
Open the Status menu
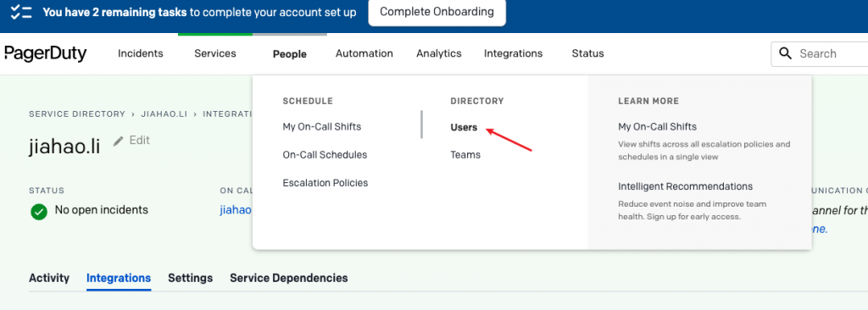pyautogui.click(x=588, y=53)
